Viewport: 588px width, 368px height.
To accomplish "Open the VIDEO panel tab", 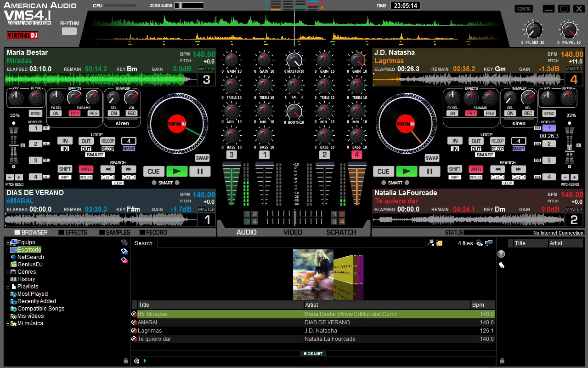I will click(293, 232).
